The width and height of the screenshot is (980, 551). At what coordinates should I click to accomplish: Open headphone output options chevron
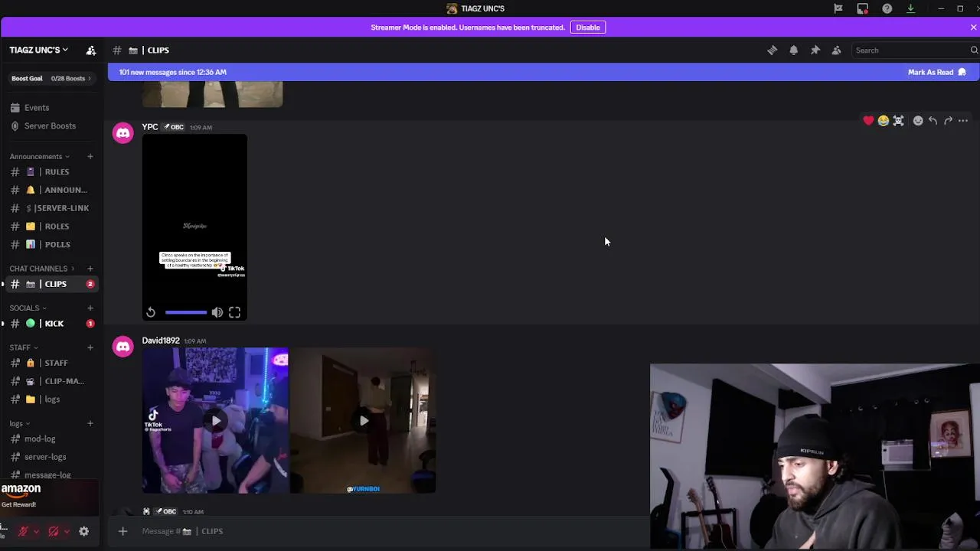[67, 531]
